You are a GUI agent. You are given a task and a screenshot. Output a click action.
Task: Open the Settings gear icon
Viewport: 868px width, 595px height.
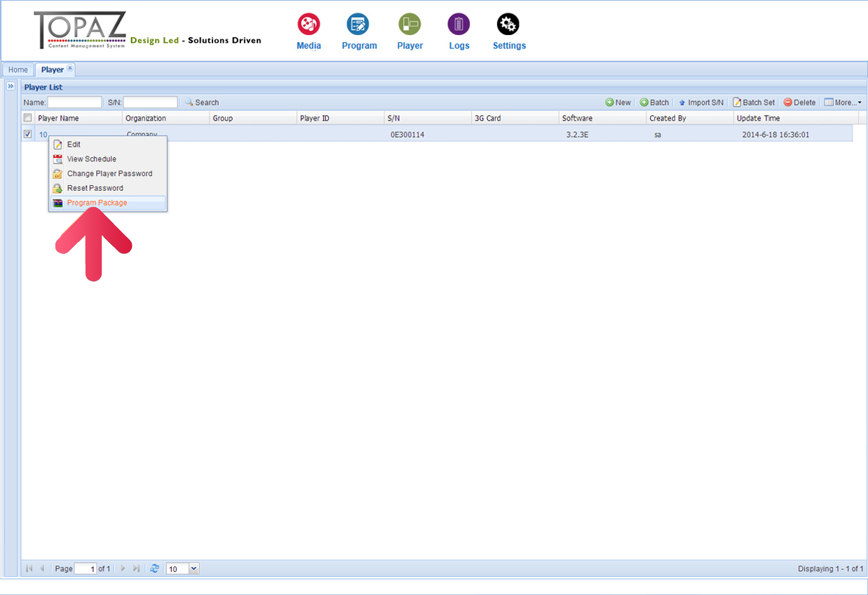(508, 25)
